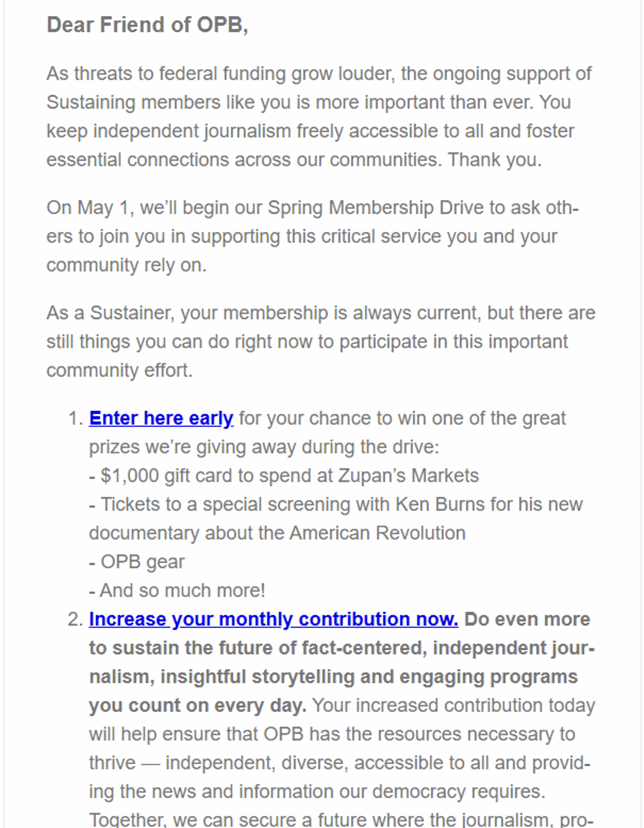The width and height of the screenshot is (644, 828).
Task: Click the "Dear Friend of OPB" greeting
Action: [x=147, y=25]
